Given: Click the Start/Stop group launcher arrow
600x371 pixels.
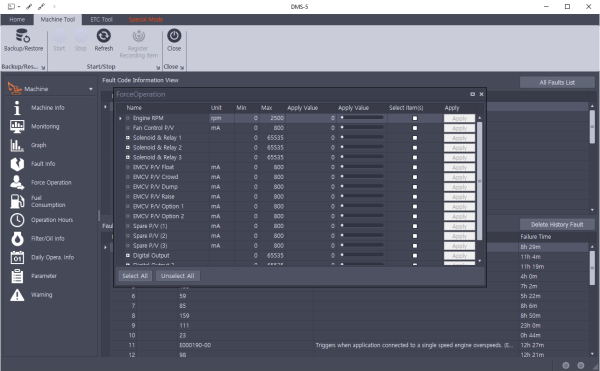Looking at the screenshot, I should coord(158,68).
